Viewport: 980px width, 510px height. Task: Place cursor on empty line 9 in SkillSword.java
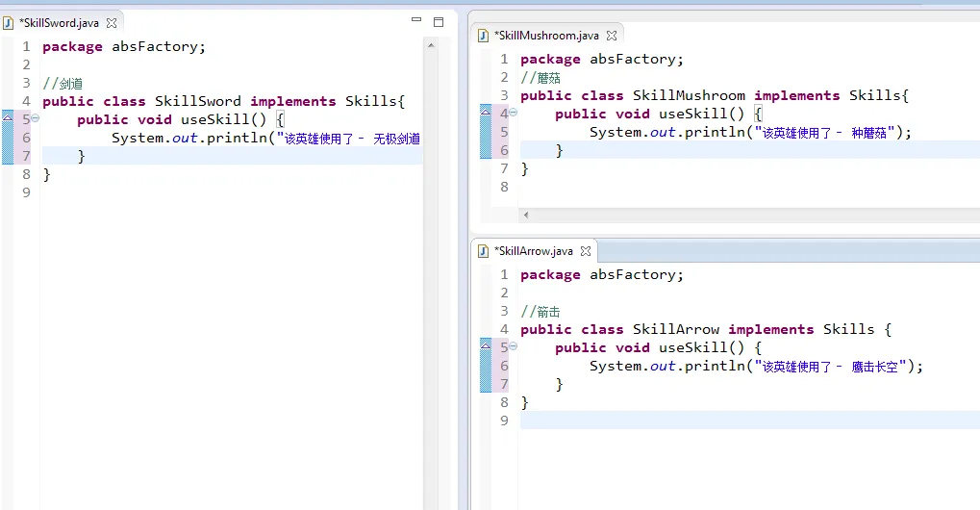192,192
